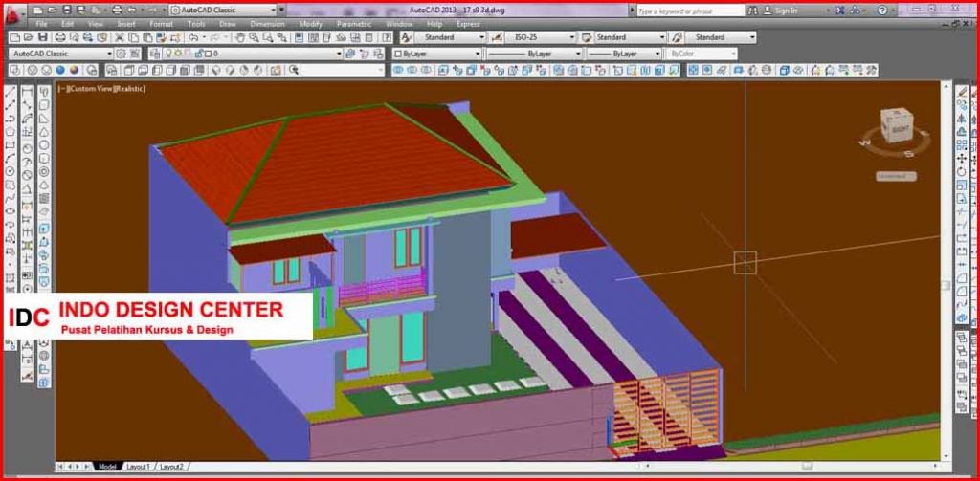Toggle layer 0 freeze sun icon
The height and width of the screenshot is (481, 980).
pos(177,54)
